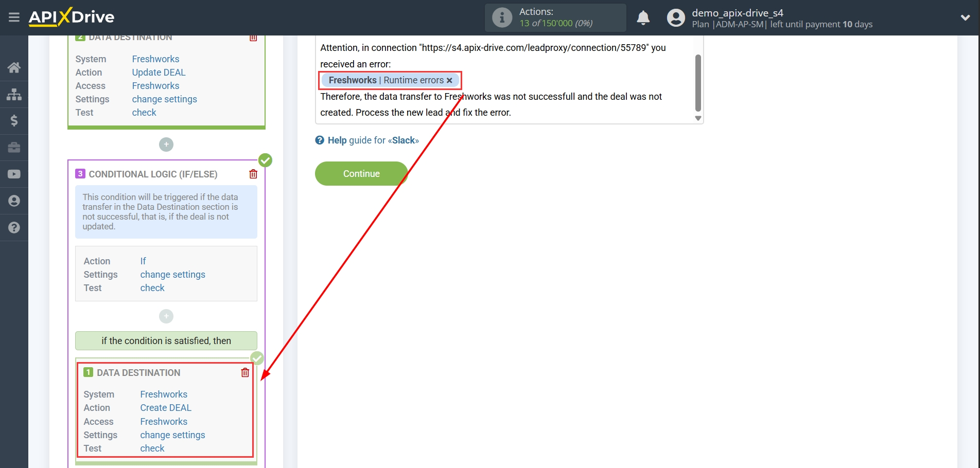Viewport: 980px width, 468px height.
Task: Open the actions info icon
Action: 502,17
